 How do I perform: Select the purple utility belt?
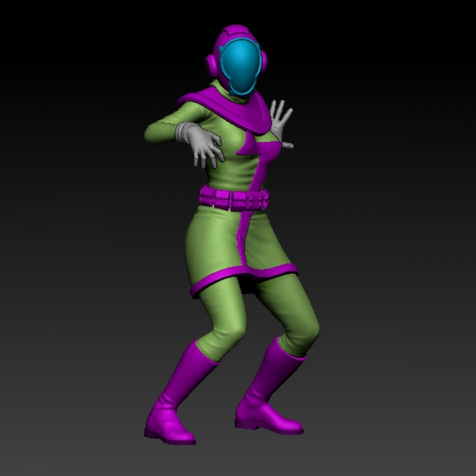coord(235,197)
